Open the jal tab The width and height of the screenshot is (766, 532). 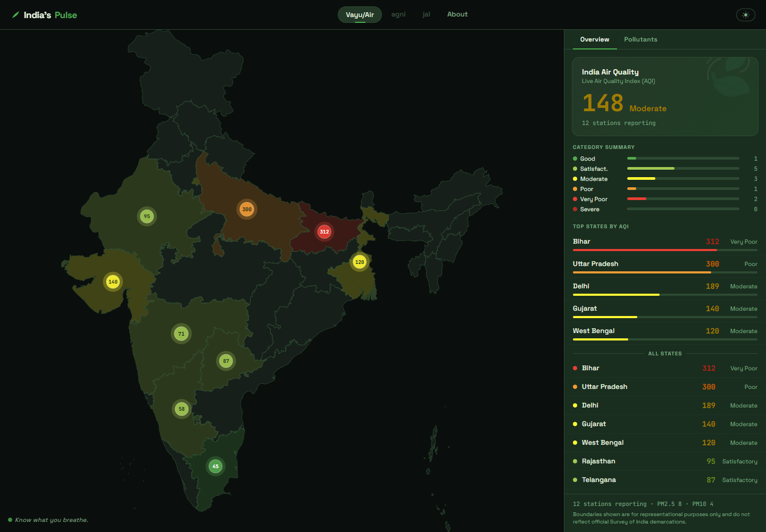(426, 14)
